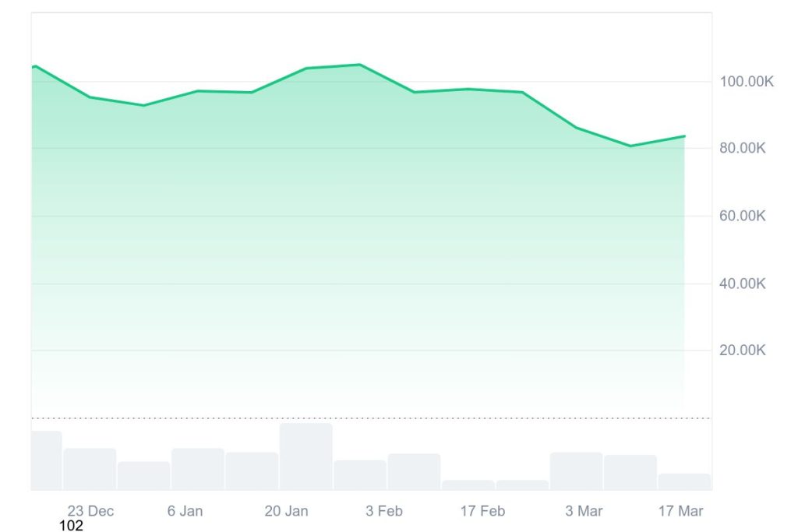Click the 17 Feb date label
The image size is (798, 532).
482,511
